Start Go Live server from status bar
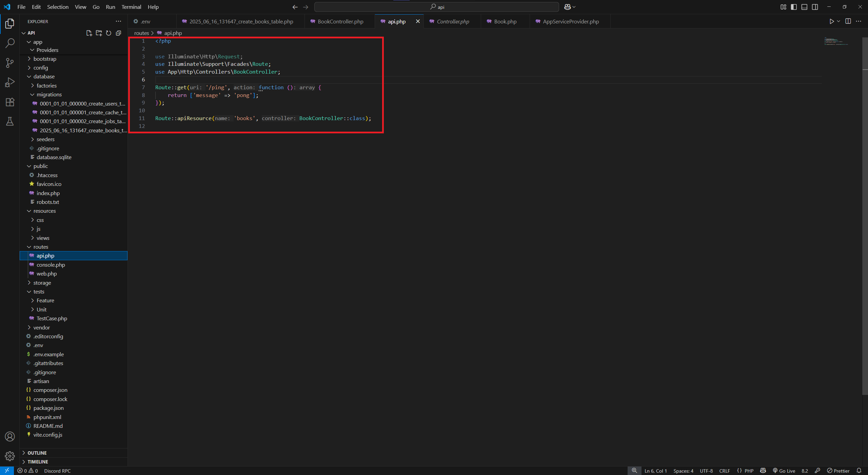This screenshot has height=475, width=868. [x=784, y=471]
